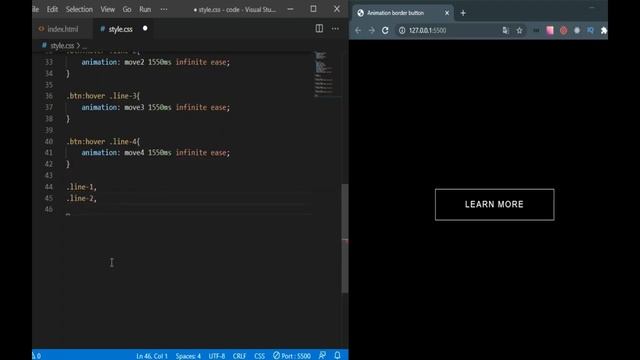
Task: Click the unsaved dot on style.css tab
Action: [145, 29]
